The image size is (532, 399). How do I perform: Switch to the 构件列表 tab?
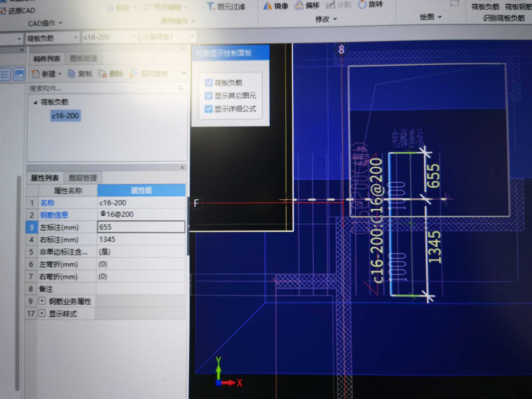point(47,59)
